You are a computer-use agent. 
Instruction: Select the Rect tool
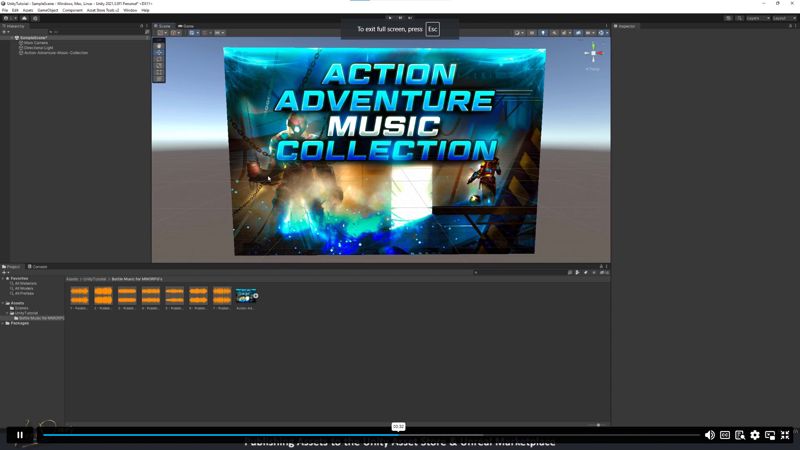tap(159, 72)
